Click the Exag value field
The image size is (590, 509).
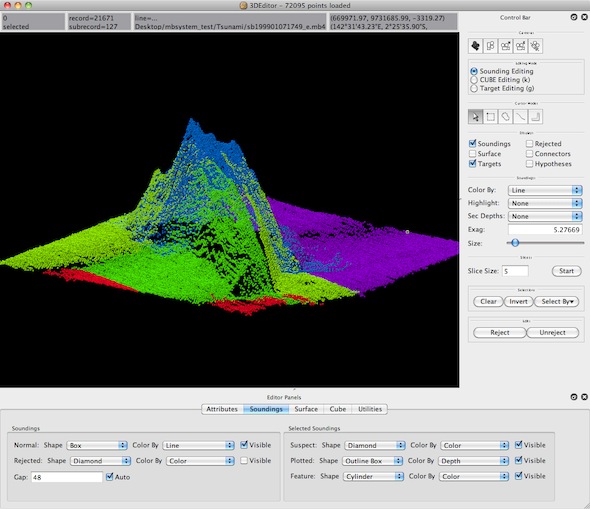pos(545,229)
